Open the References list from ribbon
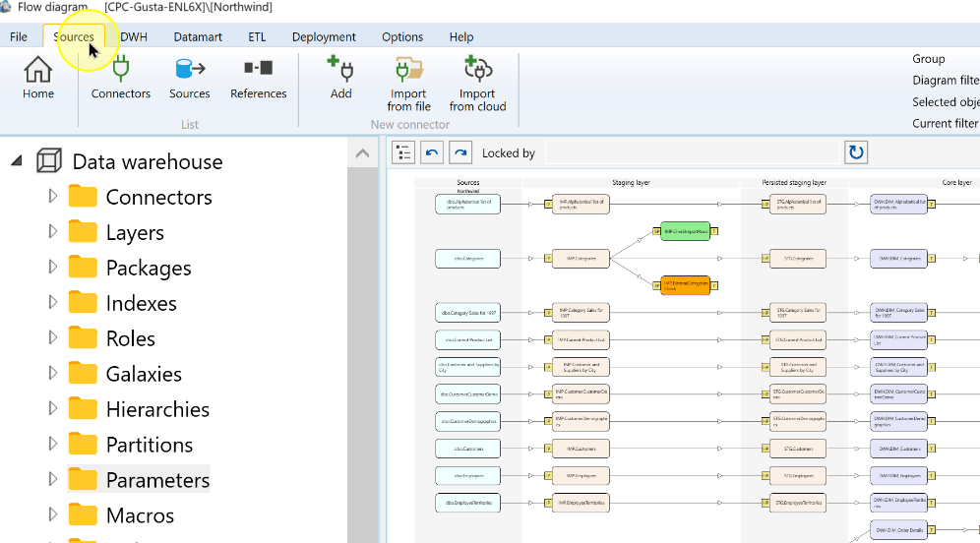The image size is (980, 543). [258, 78]
